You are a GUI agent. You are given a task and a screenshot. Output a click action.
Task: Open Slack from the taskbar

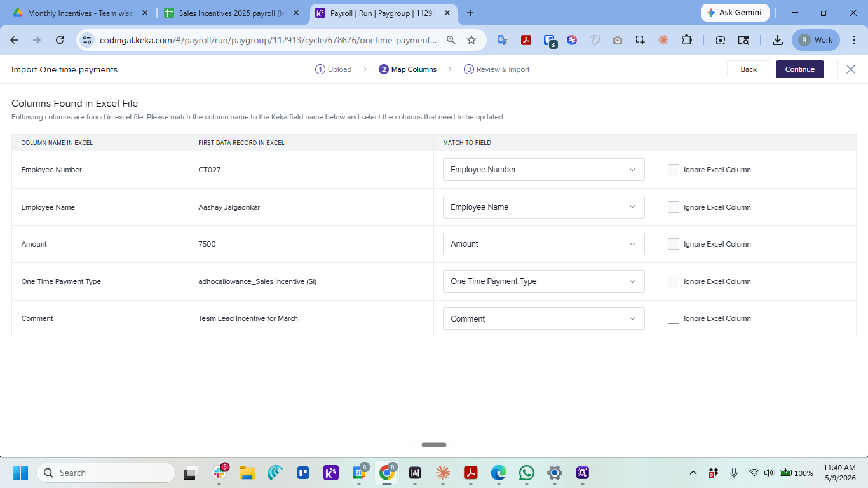[x=219, y=473]
